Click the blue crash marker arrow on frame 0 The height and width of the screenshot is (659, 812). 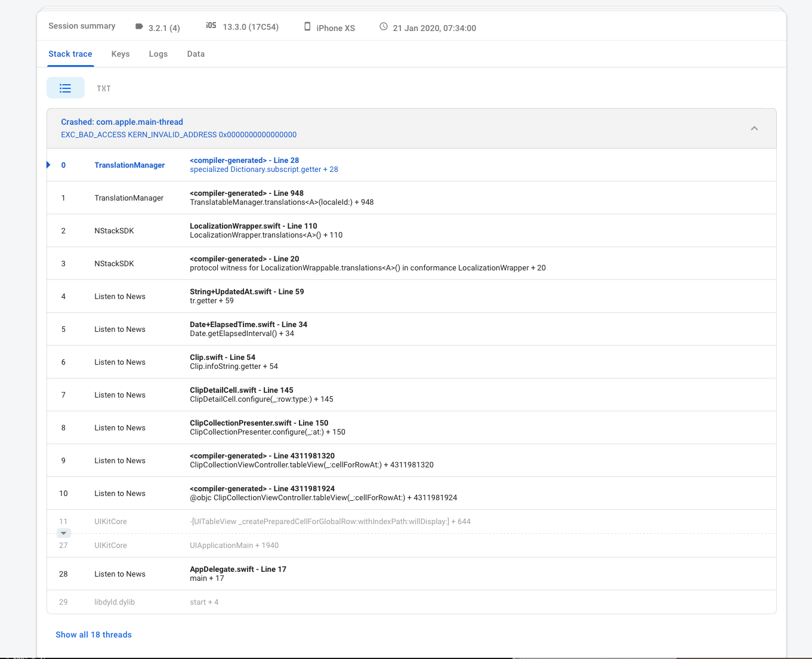click(x=48, y=165)
